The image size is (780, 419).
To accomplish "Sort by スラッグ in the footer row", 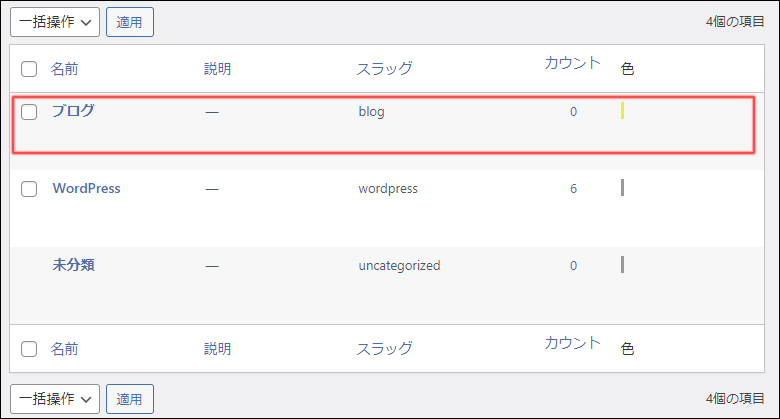I will coord(384,349).
